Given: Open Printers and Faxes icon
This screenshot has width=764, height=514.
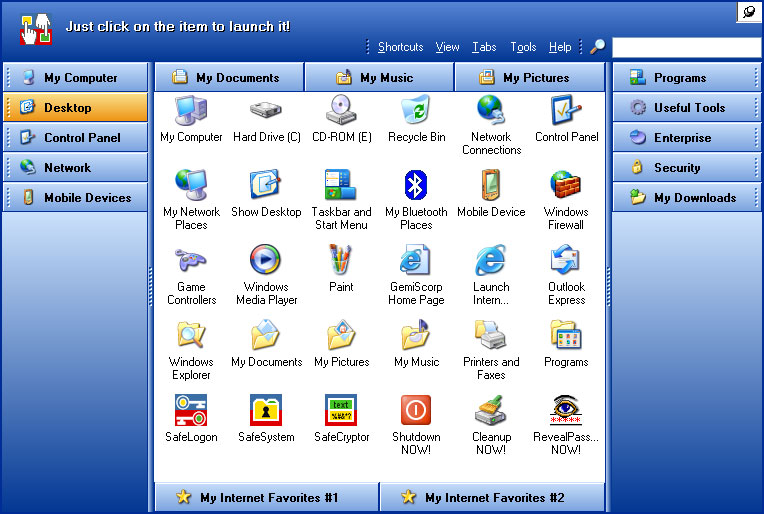Looking at the screenshot, I should tap(491, 335).
